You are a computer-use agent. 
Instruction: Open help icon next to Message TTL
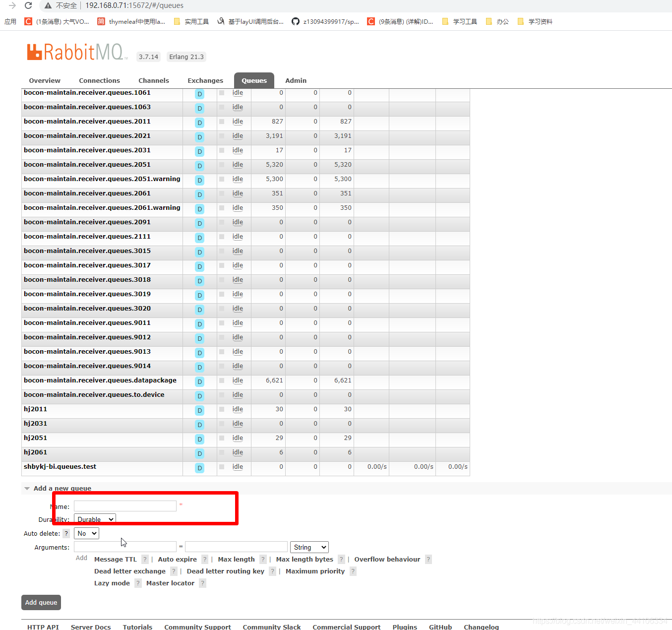point(145,560)
